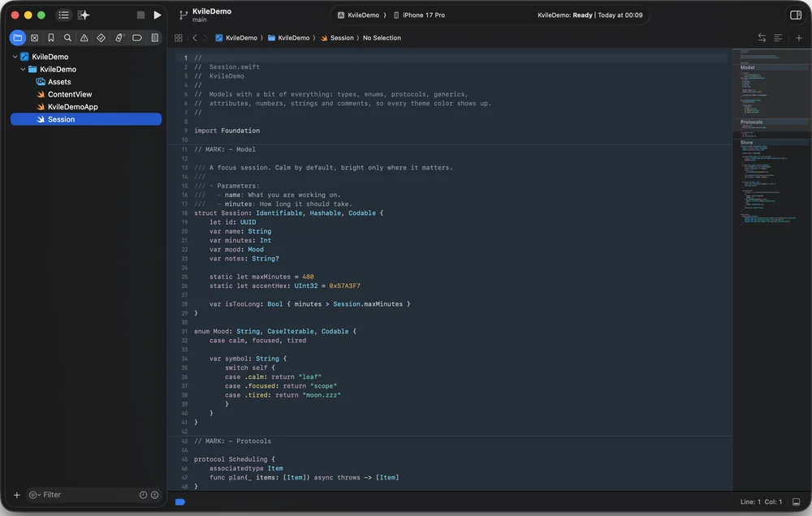Image resolution: width=812 pixels, height=516 pixels.
Task: Choose the iPhone 17 Pro destination
Action: pos(420,15)
